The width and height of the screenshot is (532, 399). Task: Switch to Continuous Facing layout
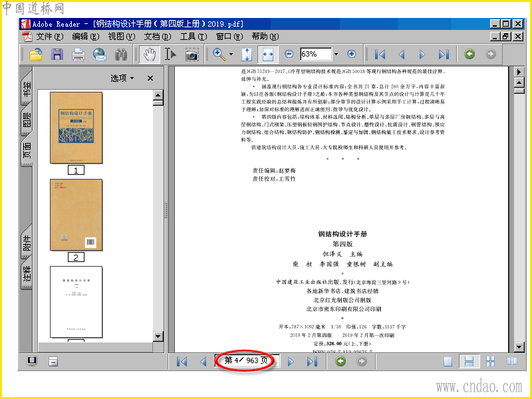coord(490,362)
